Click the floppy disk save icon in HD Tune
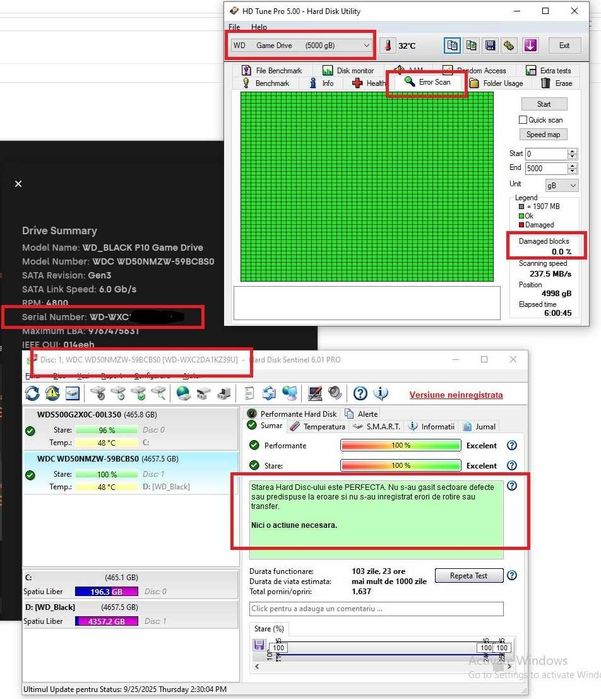The height and width of the screenshot is (699, 601). (490, 45)
